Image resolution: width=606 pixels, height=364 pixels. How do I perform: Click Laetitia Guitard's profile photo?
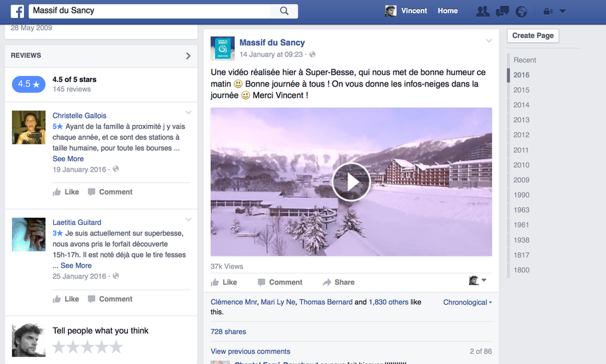click(x=29, y=234)
